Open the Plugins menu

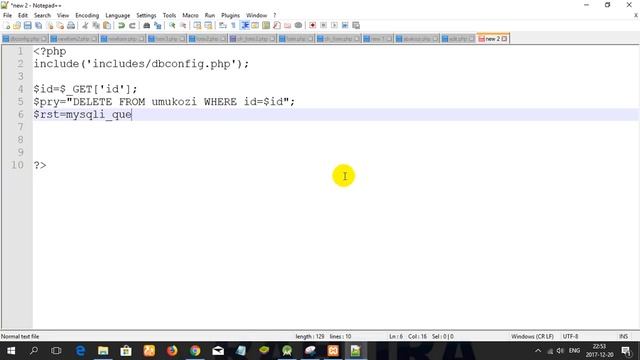pyautogui.click(x=231, y=15)
